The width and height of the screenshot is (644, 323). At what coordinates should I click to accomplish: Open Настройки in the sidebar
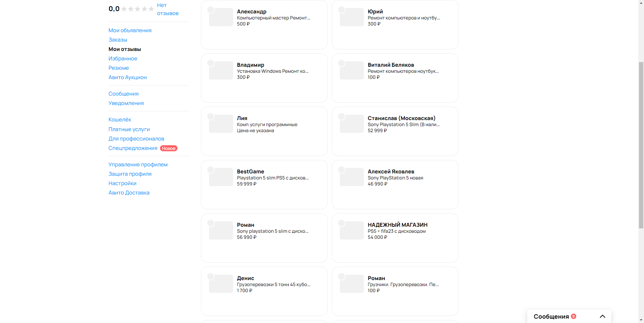tap(122, 183)
